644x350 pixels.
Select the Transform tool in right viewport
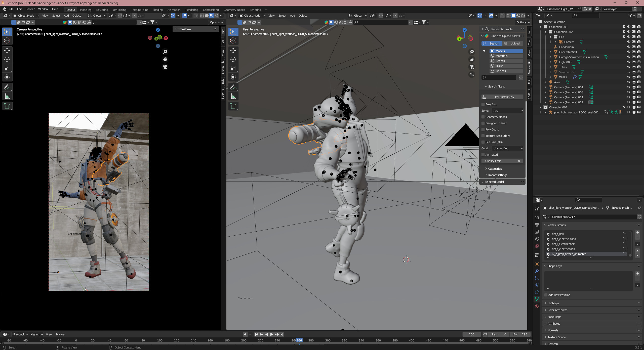233,77
